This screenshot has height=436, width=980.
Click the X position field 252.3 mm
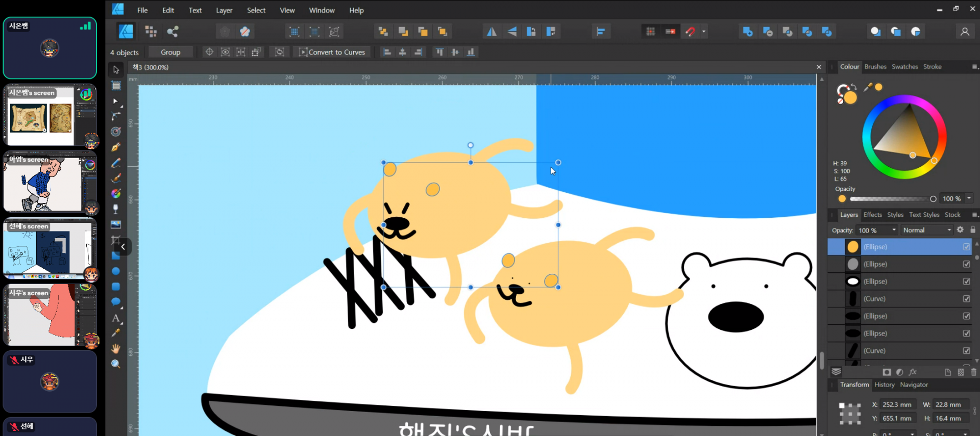click(x=898, y=405)
